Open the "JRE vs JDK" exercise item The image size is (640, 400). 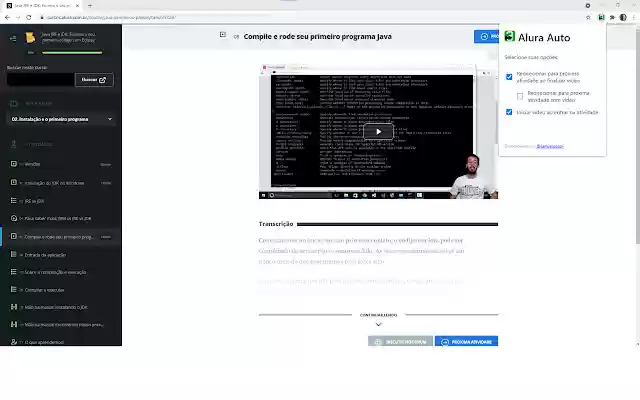coord(60,201)
